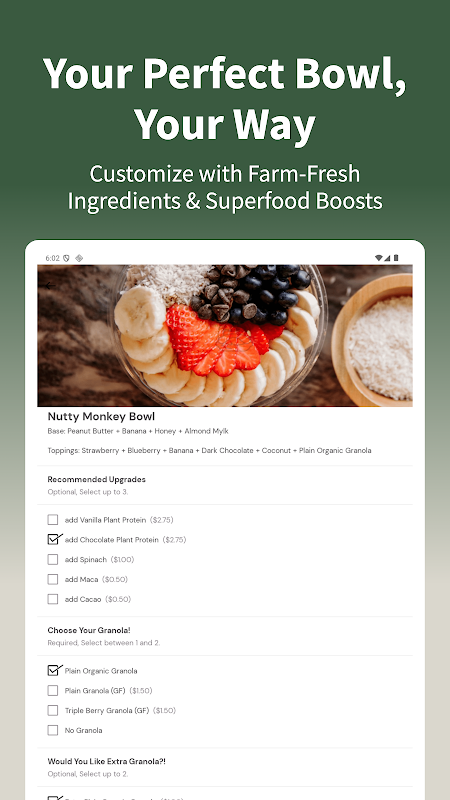Tap the cellular signal icon
This screenshot has height=800, width=450.
point(387,258)
